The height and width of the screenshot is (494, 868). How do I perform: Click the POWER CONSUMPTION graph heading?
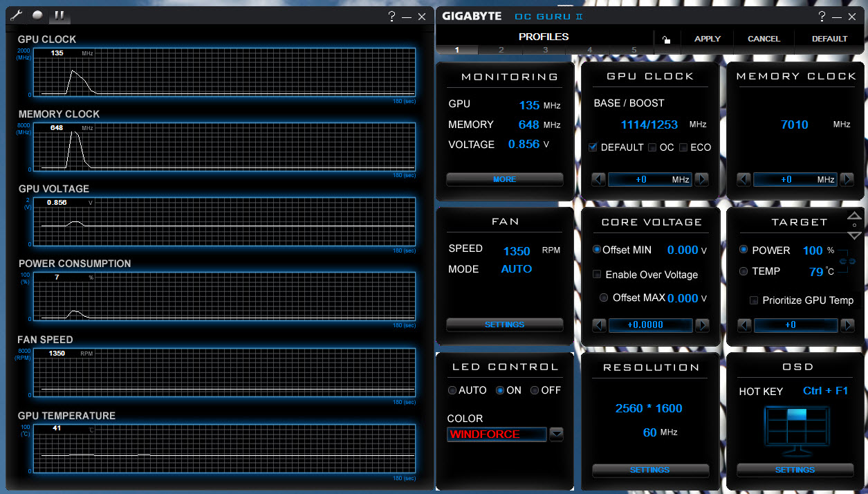coord(75,264)
